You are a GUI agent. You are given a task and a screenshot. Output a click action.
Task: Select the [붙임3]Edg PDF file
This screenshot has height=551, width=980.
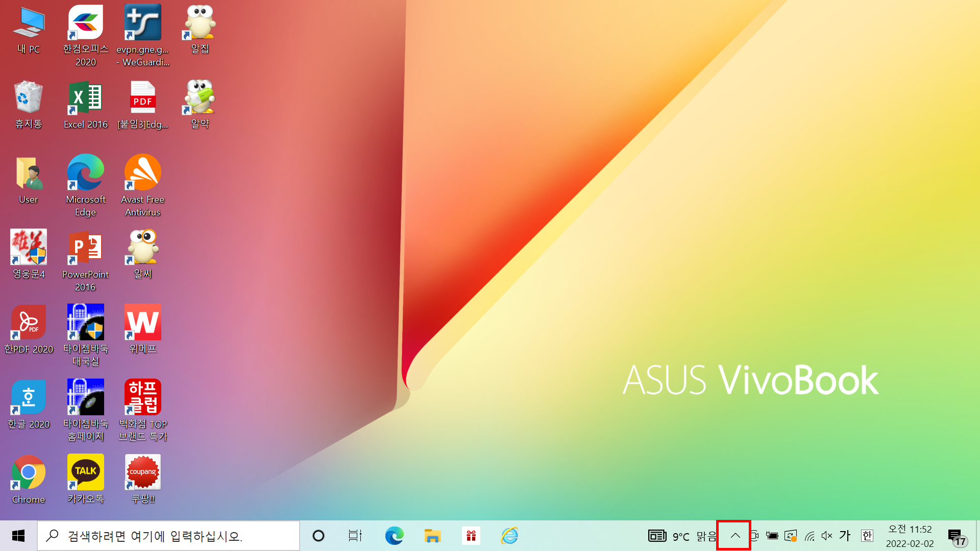pyautogui.click(x=143, y=105)
